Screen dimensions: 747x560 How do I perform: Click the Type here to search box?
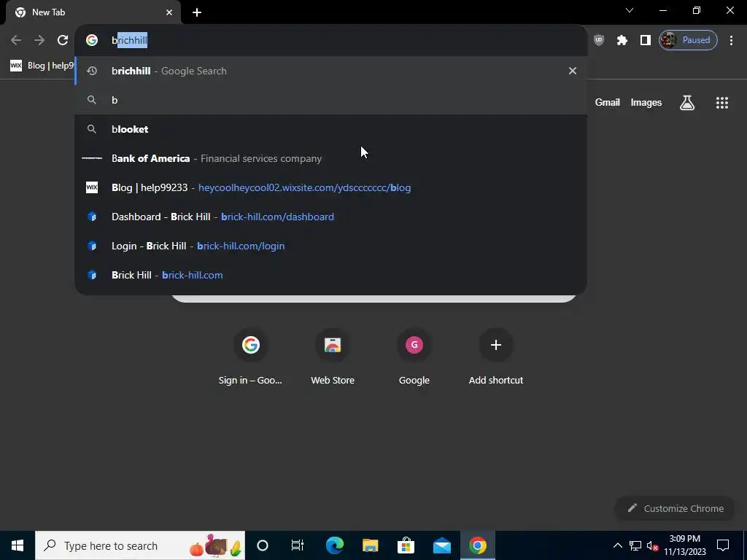140,545
